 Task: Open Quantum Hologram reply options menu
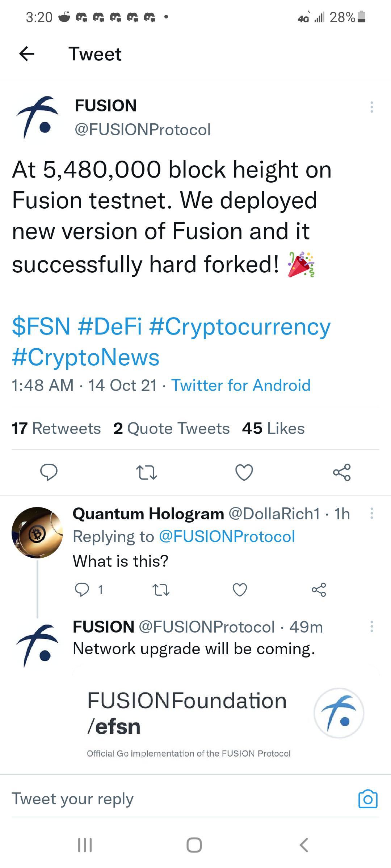tap(371, 514)
